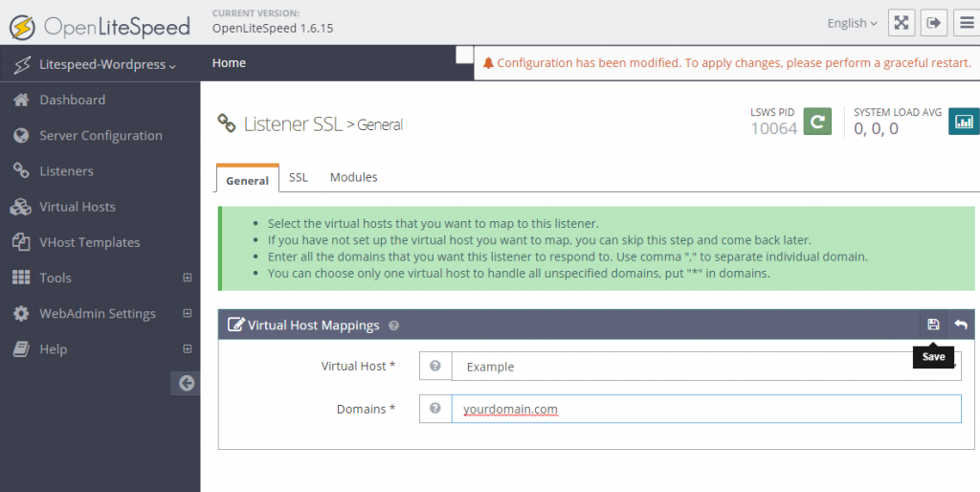Click the green graceful restart icon
Screen dimensions: 980x492
817,122
